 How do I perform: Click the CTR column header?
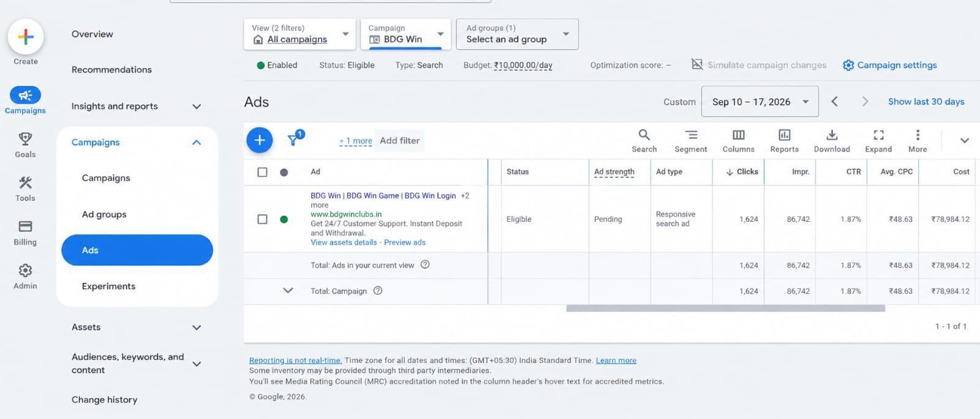tap(854, 172)
